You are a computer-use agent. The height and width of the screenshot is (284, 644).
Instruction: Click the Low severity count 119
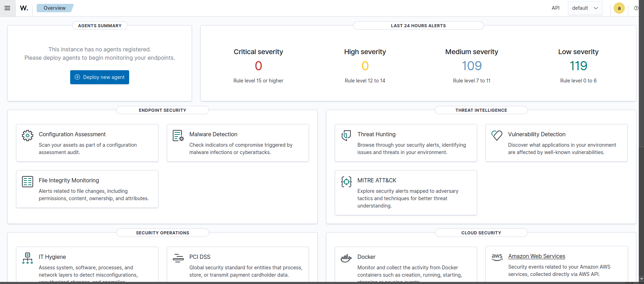[578, 66]
